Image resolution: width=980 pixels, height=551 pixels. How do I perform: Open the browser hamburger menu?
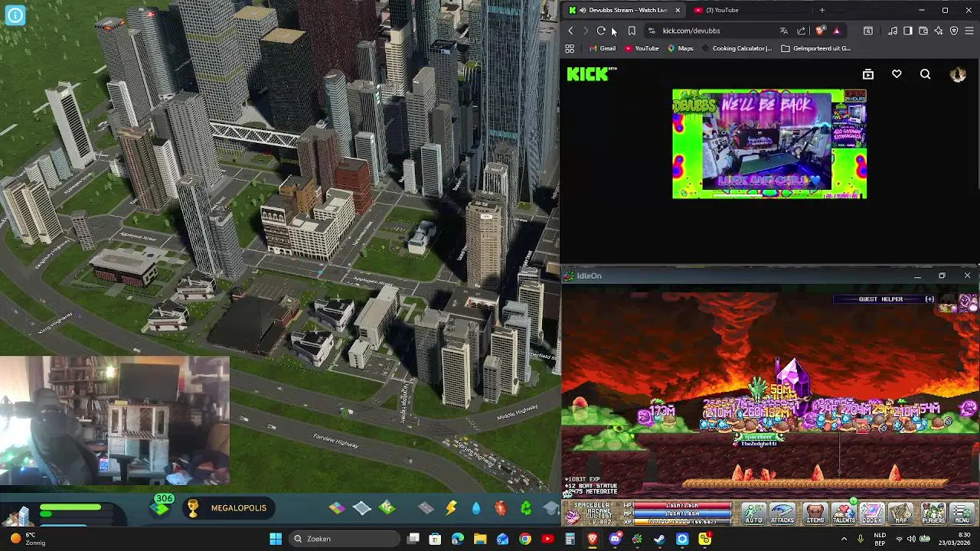point(969,31)
